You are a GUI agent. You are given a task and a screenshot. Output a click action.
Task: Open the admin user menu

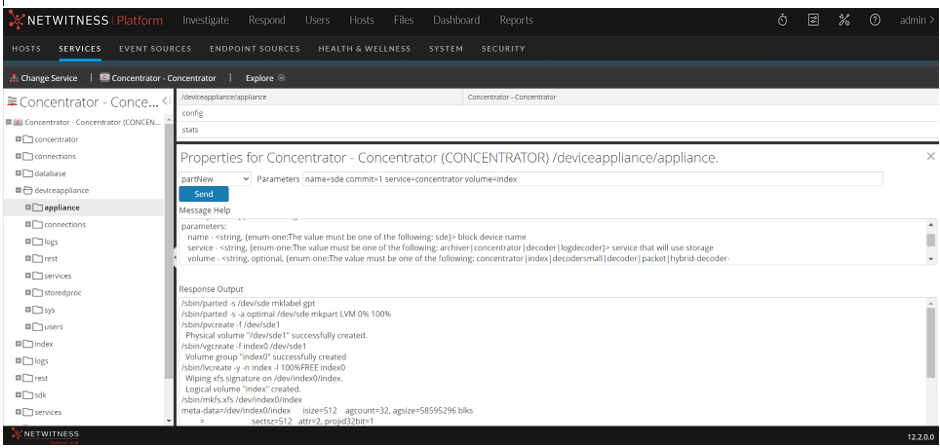[x=917, y=20]
